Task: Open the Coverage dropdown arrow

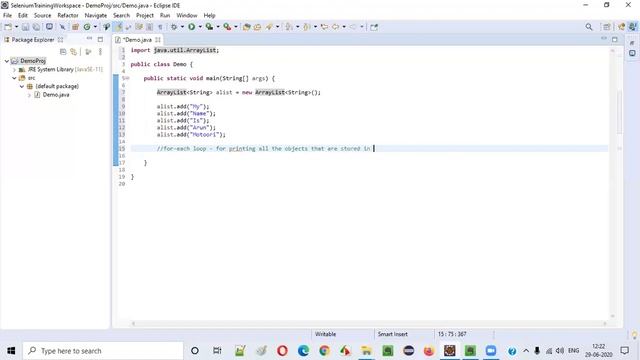Action: coord(218,27)
